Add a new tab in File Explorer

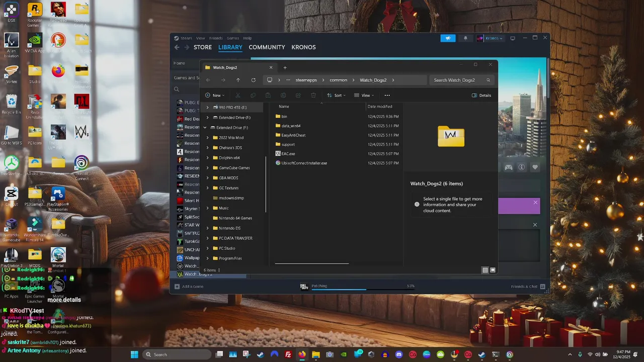(x=285, y=67)
